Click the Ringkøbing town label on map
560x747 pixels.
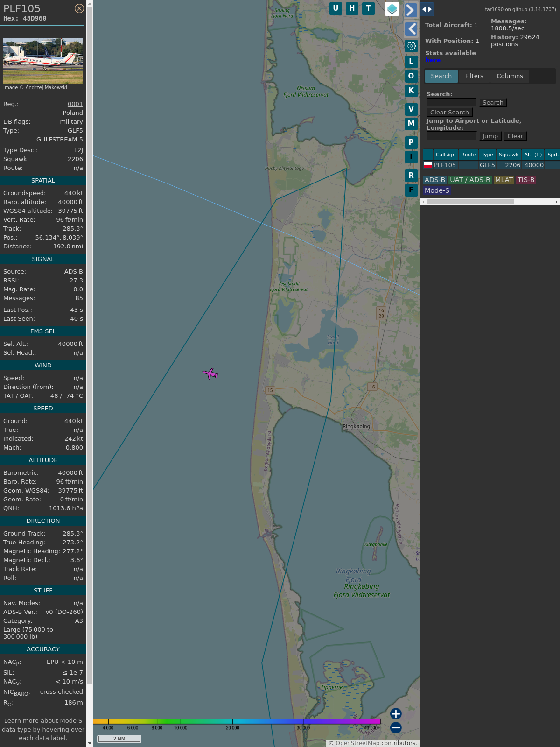click(x=356, y=426)
